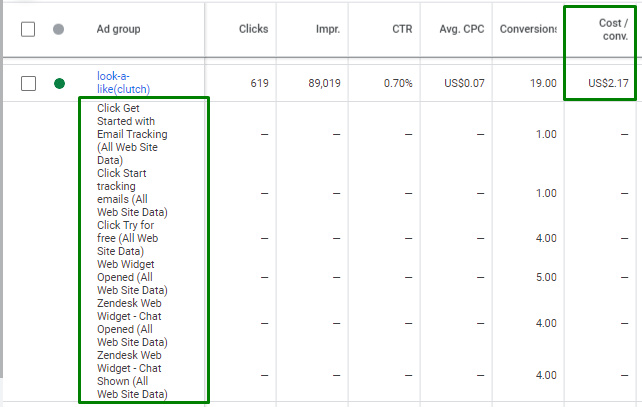
Task: Tick the select-all checkbox in header
Action: tap(28, 29)
